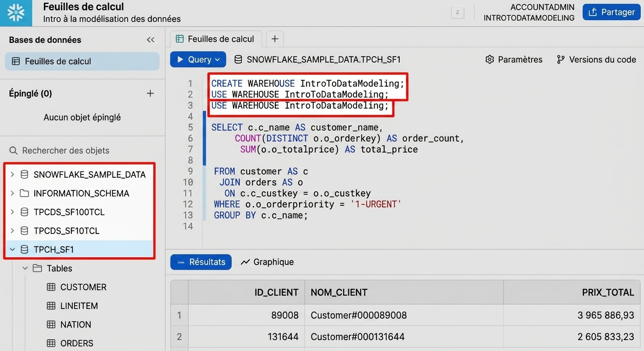
Task: Select the Résultats tab
Action: pyautogui.click(x=201, y=262)
